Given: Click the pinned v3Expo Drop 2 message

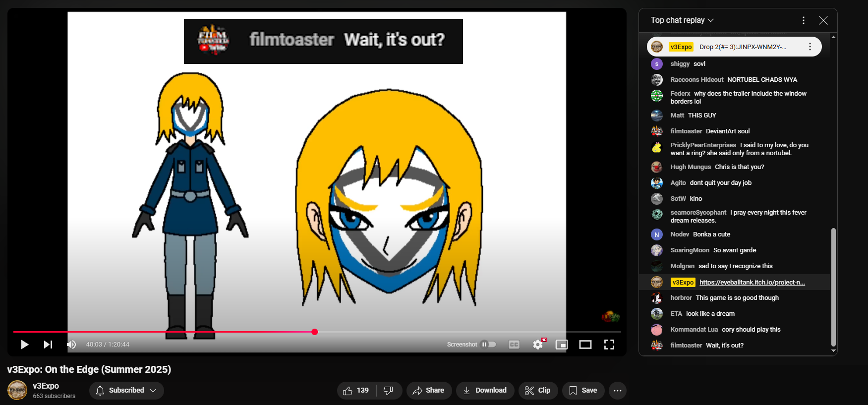Looking at the screenshot, I should pos(734,47).
